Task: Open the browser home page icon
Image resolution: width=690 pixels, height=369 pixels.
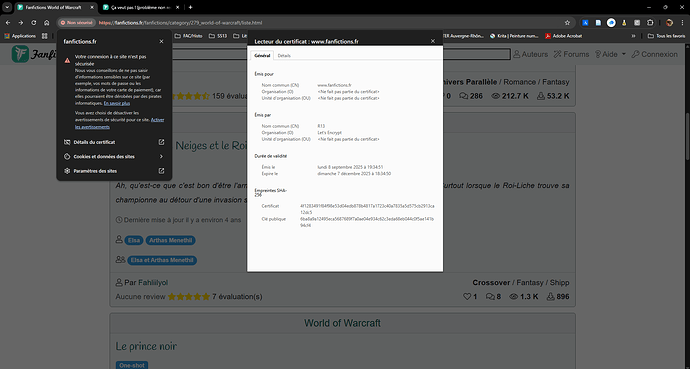Action: pos(47,22)
